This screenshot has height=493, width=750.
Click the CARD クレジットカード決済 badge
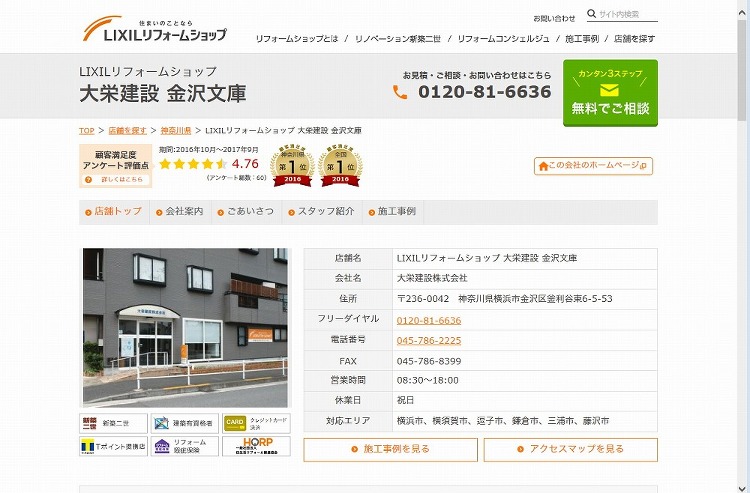(256, 423)
